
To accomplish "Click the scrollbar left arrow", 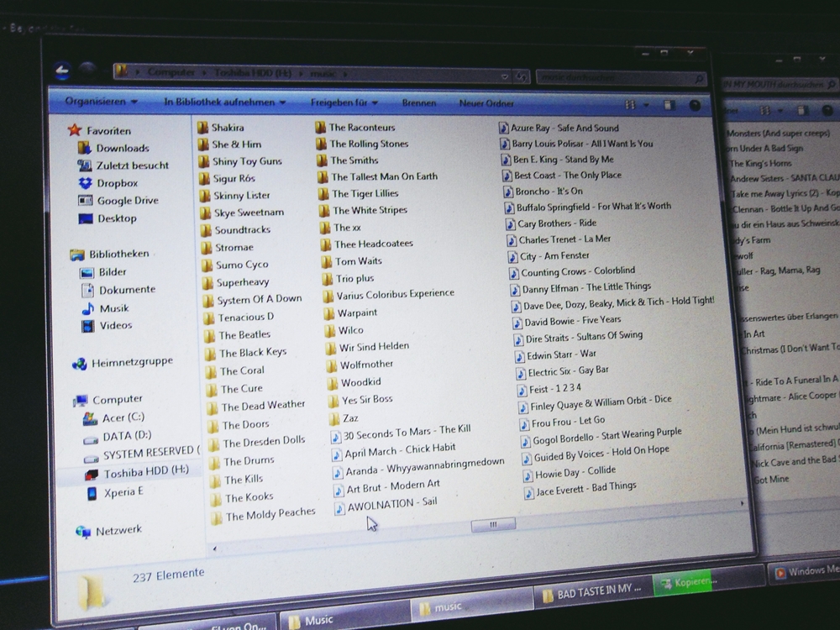I will (214, 548).
